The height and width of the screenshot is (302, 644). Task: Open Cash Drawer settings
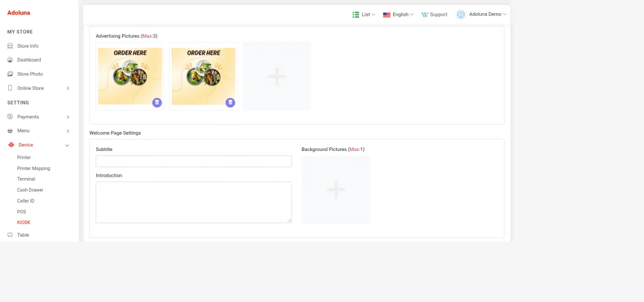30,190
